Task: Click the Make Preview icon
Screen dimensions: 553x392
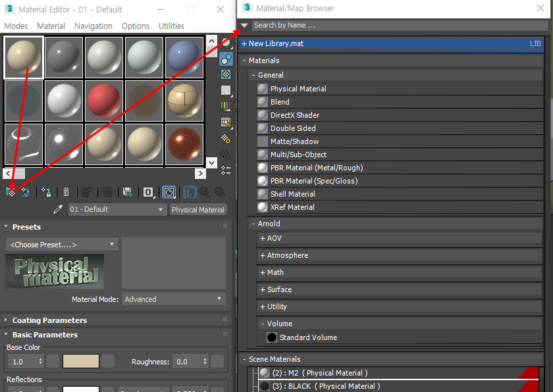Action: tap(226, 122)
